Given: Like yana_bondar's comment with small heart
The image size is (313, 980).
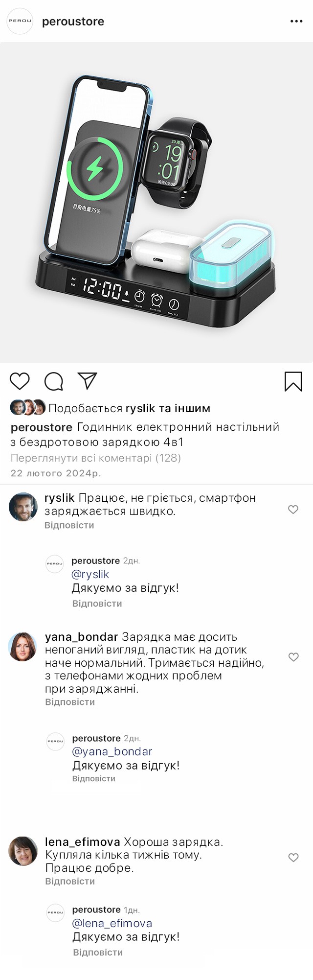Looking at the screenshot, I should click(x=293, y=657).
